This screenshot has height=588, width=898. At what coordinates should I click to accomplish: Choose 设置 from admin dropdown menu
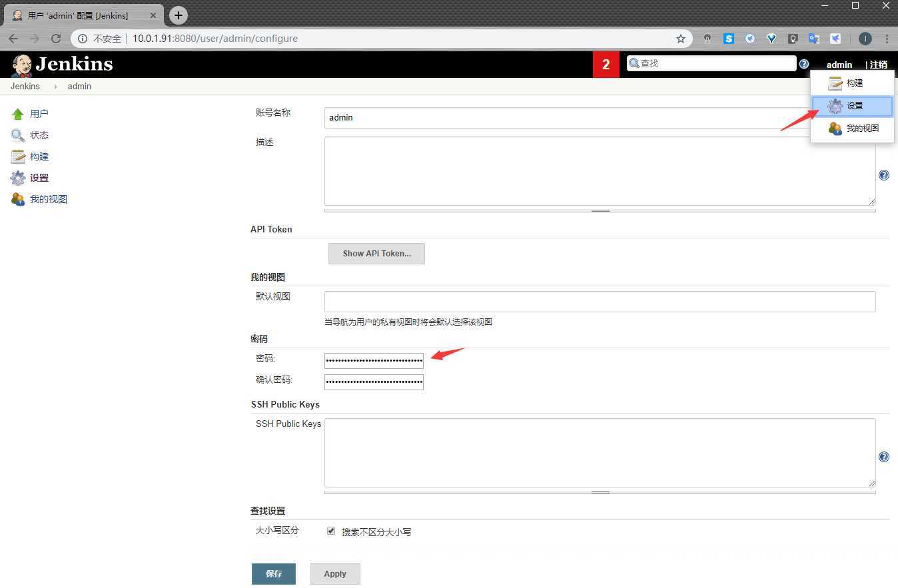pyautogui.click(x=853, y=106)
